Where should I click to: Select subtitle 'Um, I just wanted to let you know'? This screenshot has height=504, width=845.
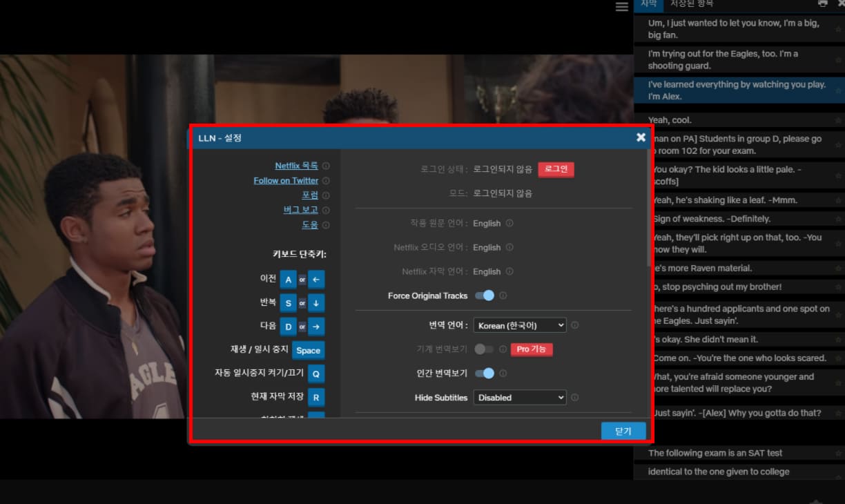tap(739, 29)
